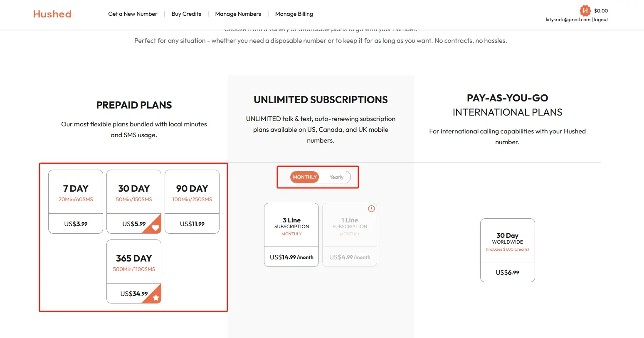
Task: Open Get a New Number menu
Action: point(133,14)
